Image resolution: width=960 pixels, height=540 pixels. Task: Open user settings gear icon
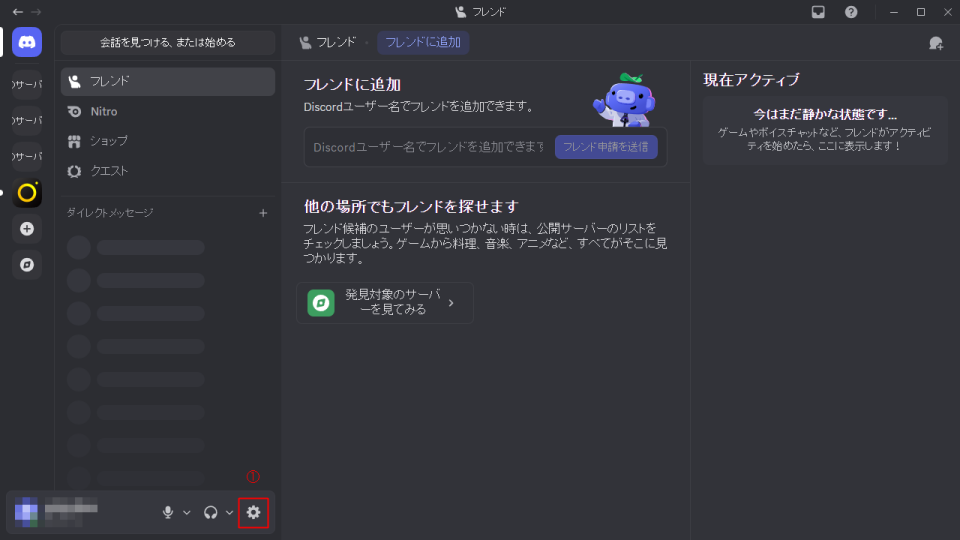pos(253,512)
